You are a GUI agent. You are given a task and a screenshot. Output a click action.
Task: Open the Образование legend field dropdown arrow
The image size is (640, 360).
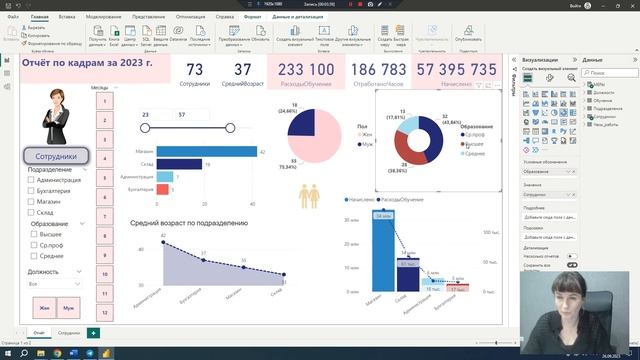[568, 172]
